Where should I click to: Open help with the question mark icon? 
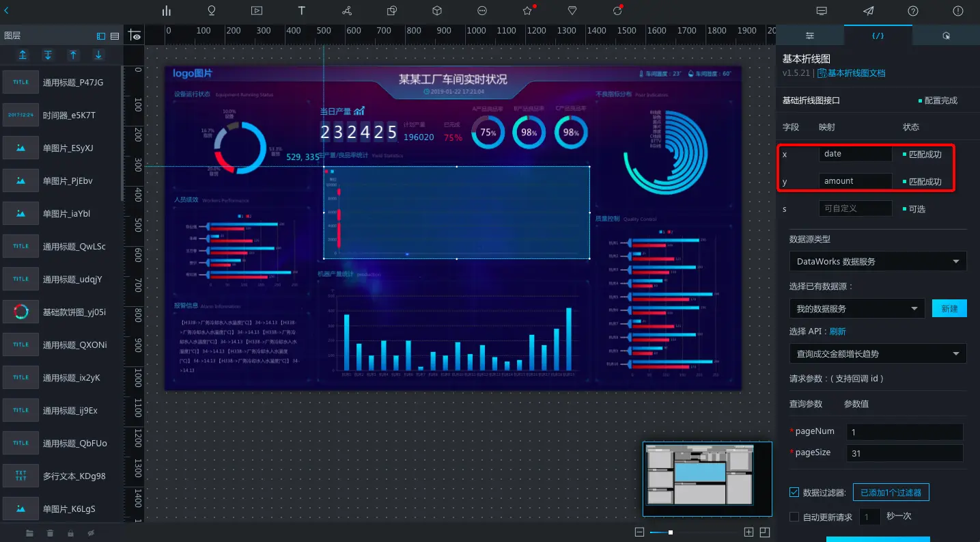point(913,11)
